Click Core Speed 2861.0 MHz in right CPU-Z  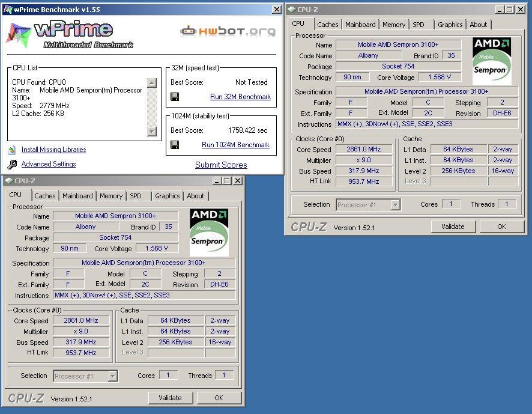[x=364, y=149]
